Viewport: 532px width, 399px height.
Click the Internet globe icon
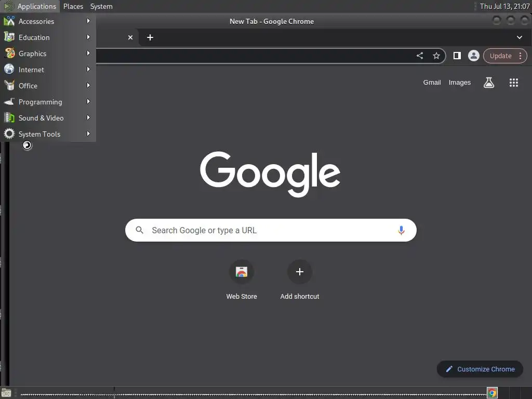[x=9, y=69]
